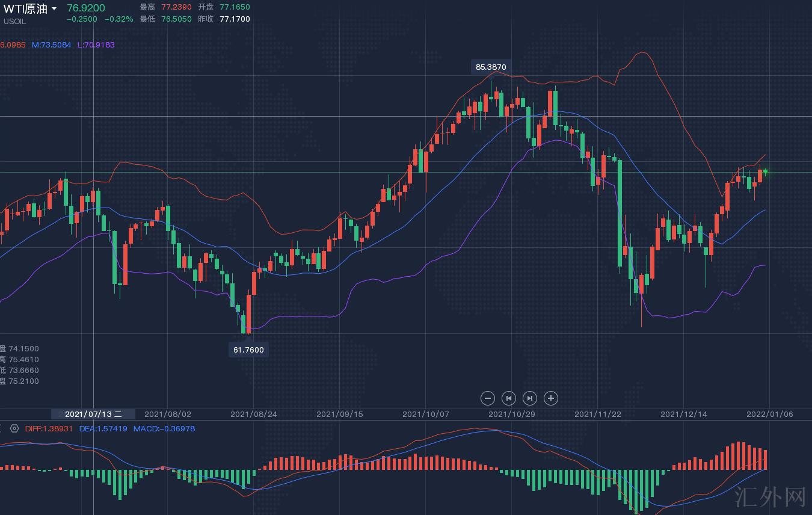Open the WTI原油 symbol dropdown arrow
The image size is (812, 515).
[55, 9]
